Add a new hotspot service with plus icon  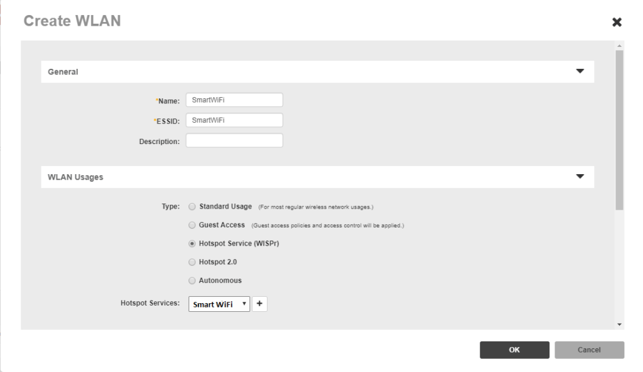260,304
